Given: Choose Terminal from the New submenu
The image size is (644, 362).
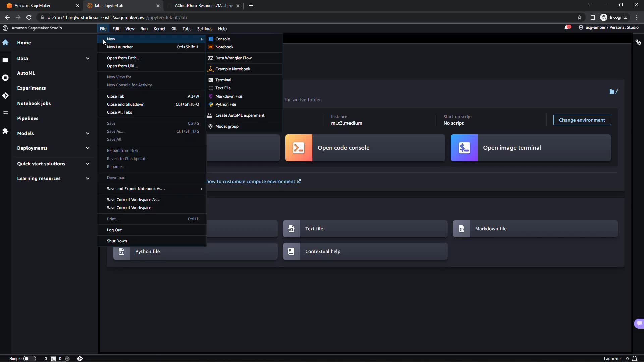Looking at the screenshot, I should (x=223, y=80).
